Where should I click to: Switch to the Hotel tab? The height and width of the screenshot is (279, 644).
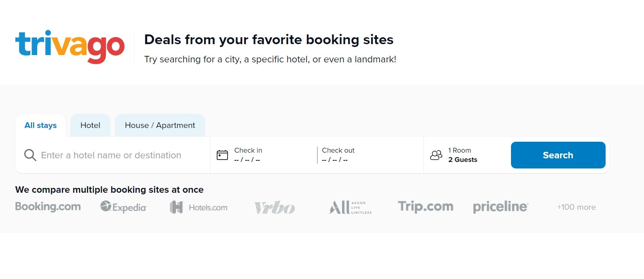tap(90, 125)
